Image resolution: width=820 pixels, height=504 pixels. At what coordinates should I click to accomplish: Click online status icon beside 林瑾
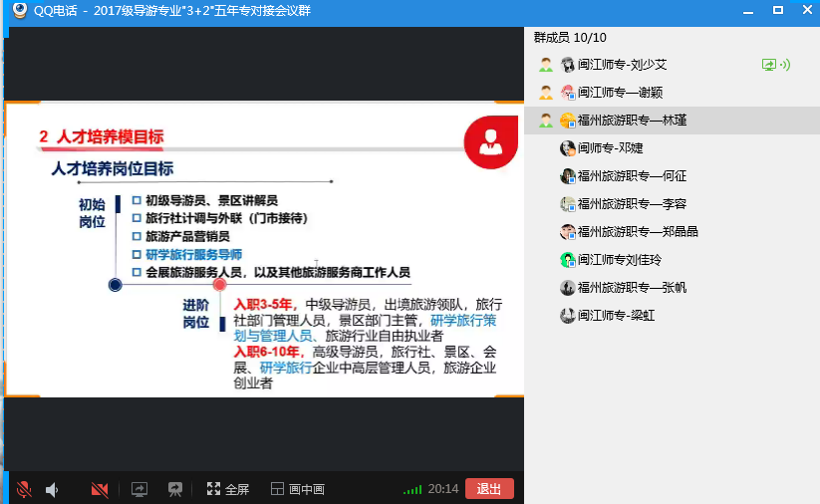(546, 121)
